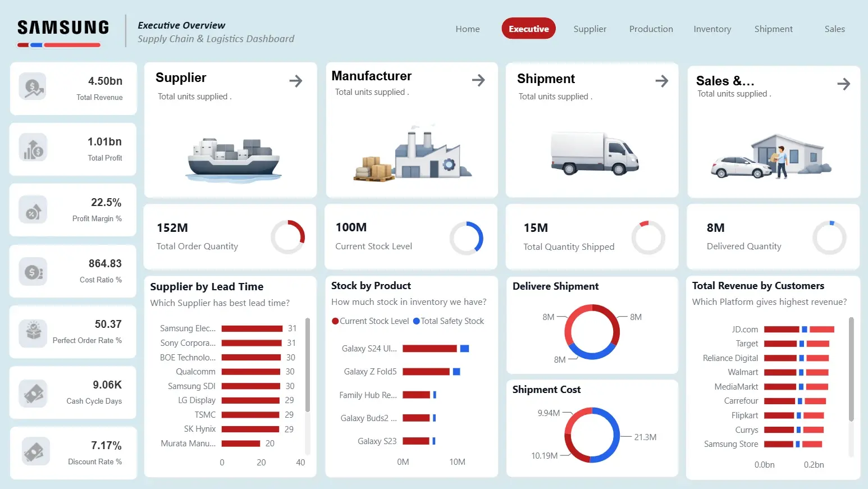Viewport: 868px width, 489px height.
Task: Click the 152M Total Order Quantity value
Action: [x=172, y=228]
